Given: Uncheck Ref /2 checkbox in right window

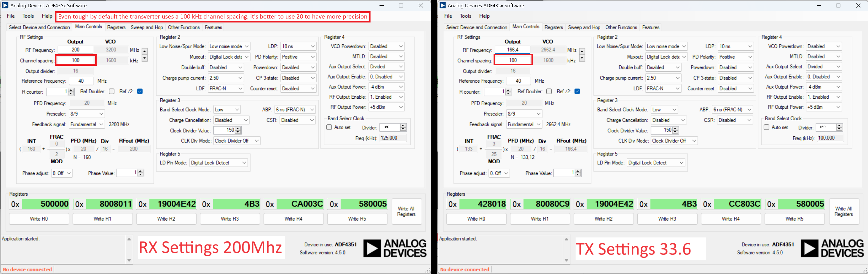Looking at the screenshot, I should (577, 91).
